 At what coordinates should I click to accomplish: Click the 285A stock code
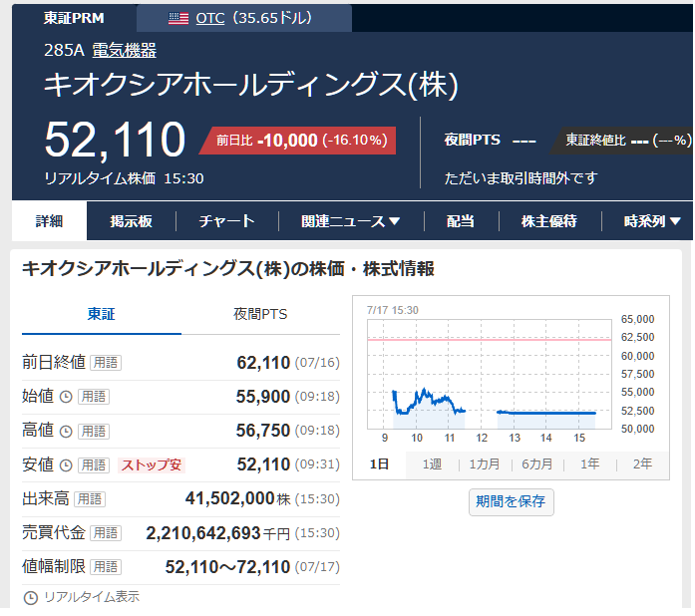pos(64,50)
